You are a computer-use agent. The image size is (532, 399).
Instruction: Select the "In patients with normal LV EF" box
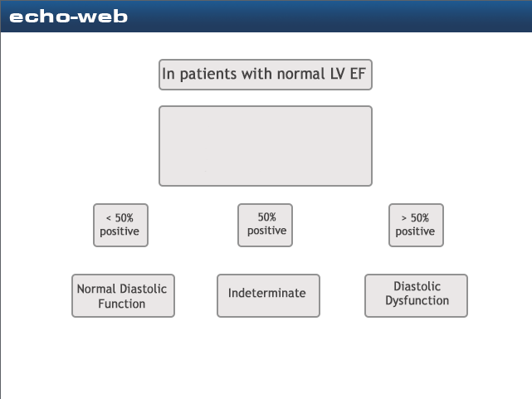(266, 75)
